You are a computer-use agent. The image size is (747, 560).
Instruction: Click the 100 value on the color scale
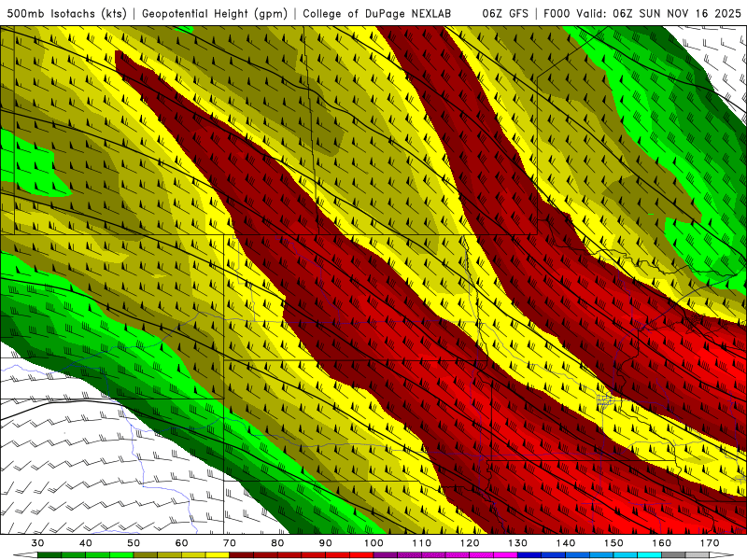pyautogui.click(x=373, y=543)
